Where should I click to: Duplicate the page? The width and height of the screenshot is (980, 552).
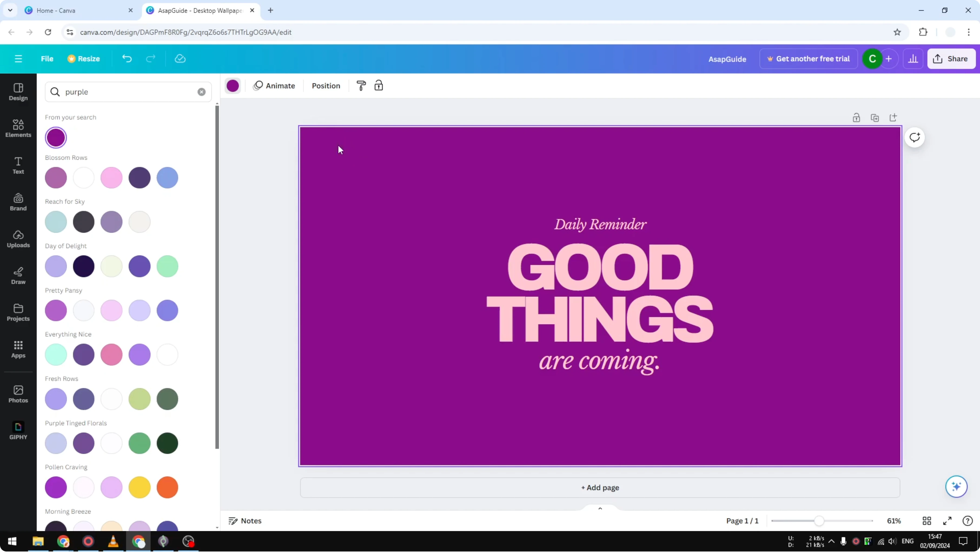coord(875,118)
